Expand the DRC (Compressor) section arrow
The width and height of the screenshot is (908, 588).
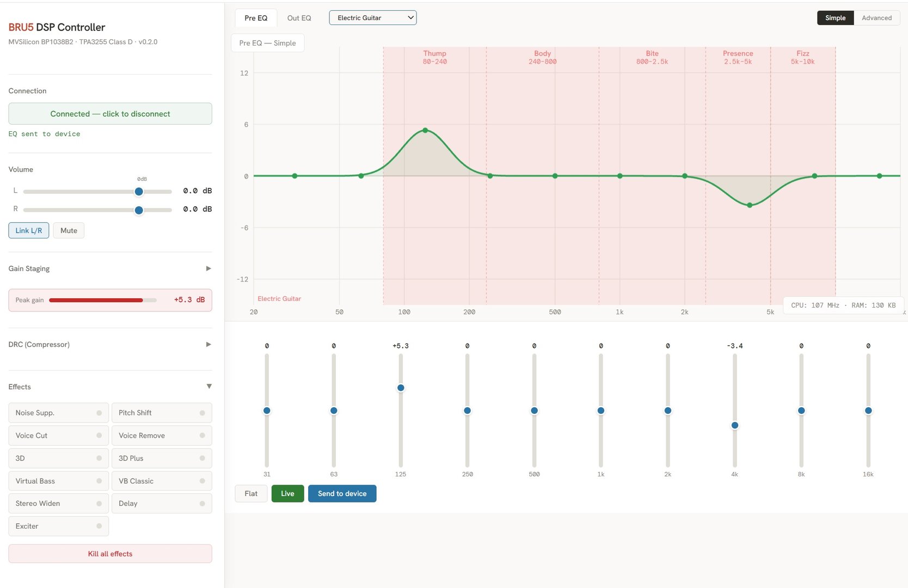(208, 345)
